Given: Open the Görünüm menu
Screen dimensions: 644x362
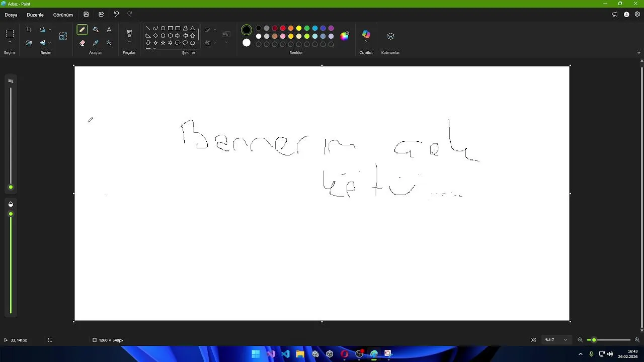Looking at the screenshot, I should [63, 15].
